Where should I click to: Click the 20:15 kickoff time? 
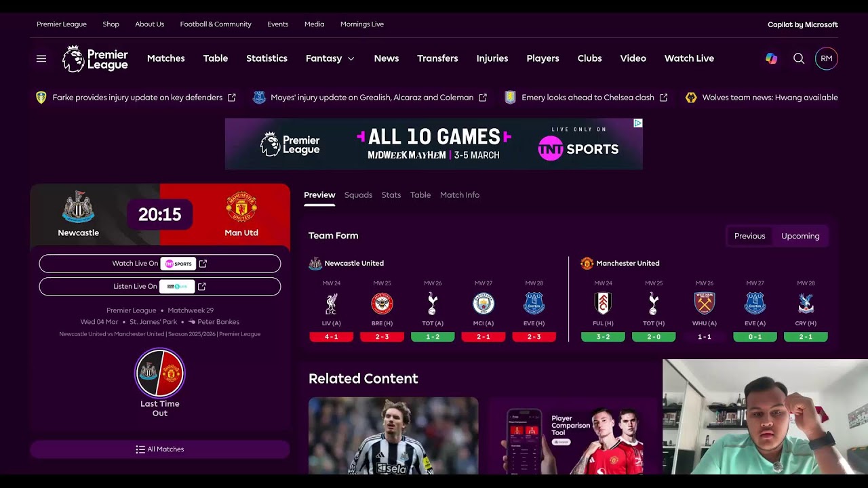point(160,215)
